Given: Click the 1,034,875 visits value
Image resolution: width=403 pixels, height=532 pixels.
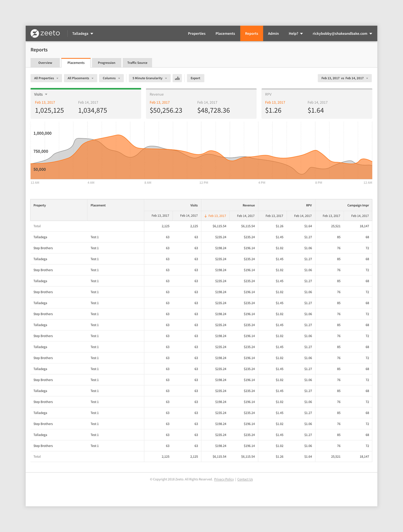Looking at the screenshot, I should [93, 110].
